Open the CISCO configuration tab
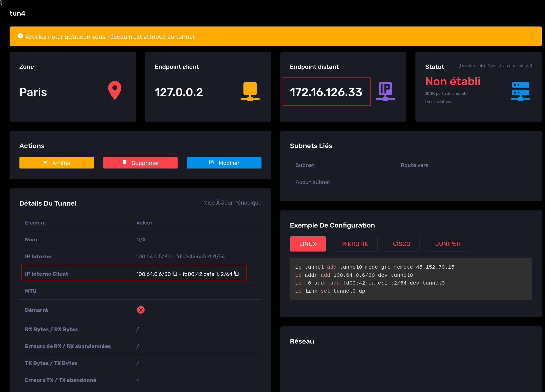This screenshot has height=392, width=545. pyautogui.click(x=401, y=244)
